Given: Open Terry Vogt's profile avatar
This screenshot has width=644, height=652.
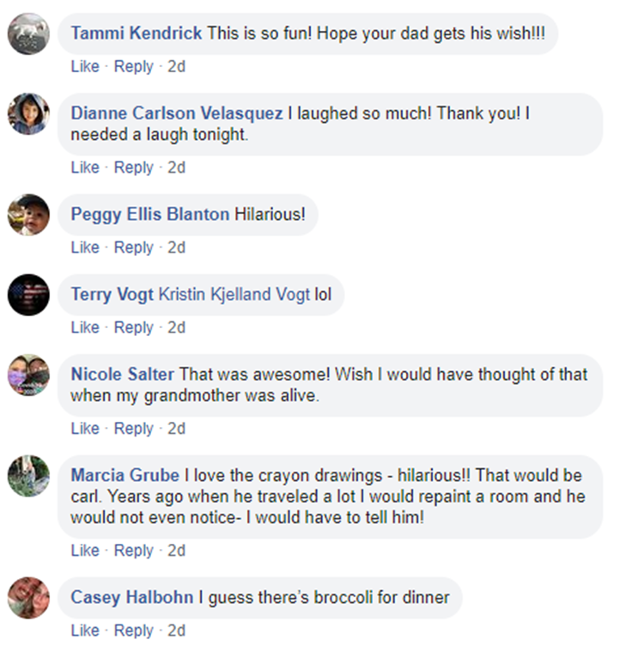Looking at the screenshot, I should (x=28, y=295).
